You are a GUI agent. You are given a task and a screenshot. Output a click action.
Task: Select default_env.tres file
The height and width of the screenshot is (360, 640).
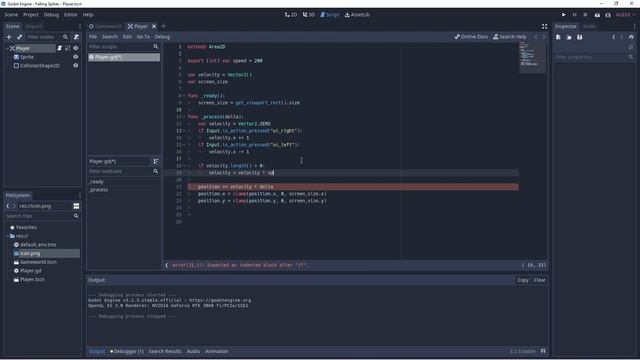(38, 244)
